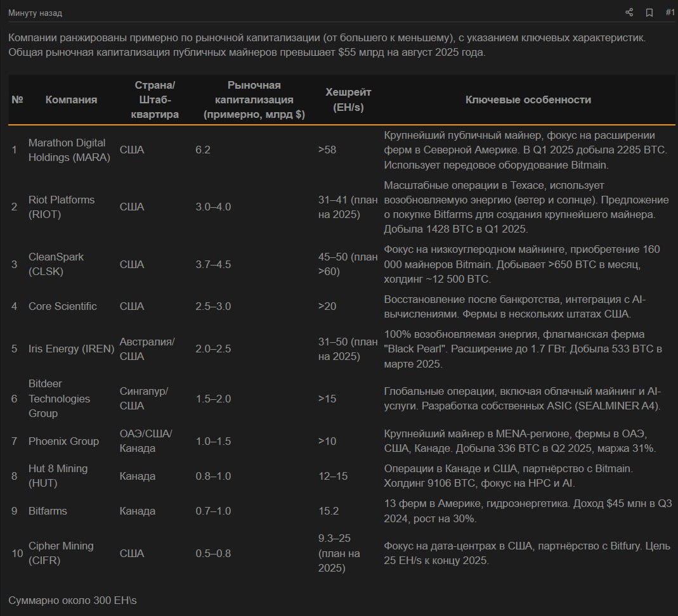This screenshot has width=678, height=616.
Task: Click the "Суммарно около 300 EH\s" line
Action: [73, 600]
